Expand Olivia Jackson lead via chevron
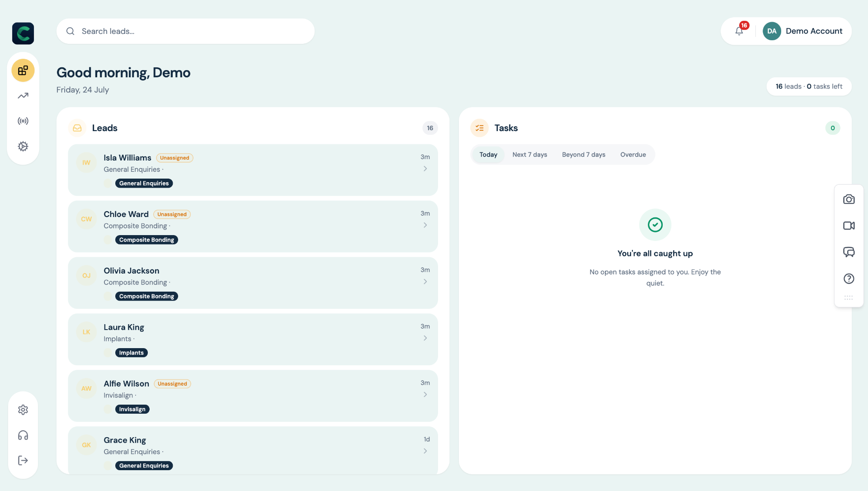This screenshot has width=868, height=491. (x=425, y=282)
